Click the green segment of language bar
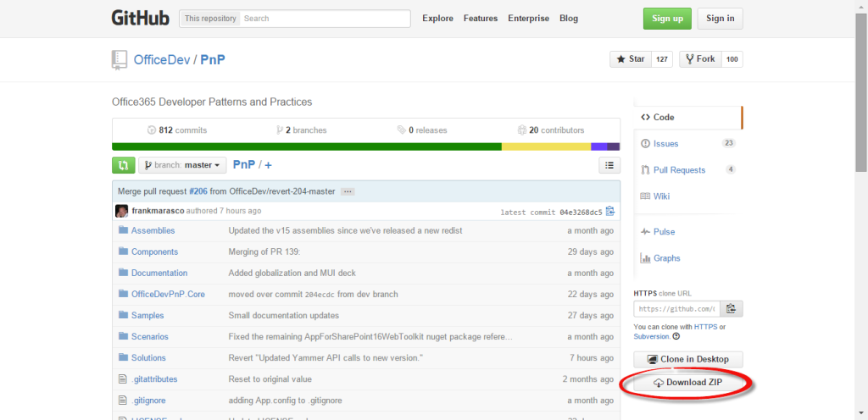Viewport: 868px width, 420px height. [x=307, y=146]
